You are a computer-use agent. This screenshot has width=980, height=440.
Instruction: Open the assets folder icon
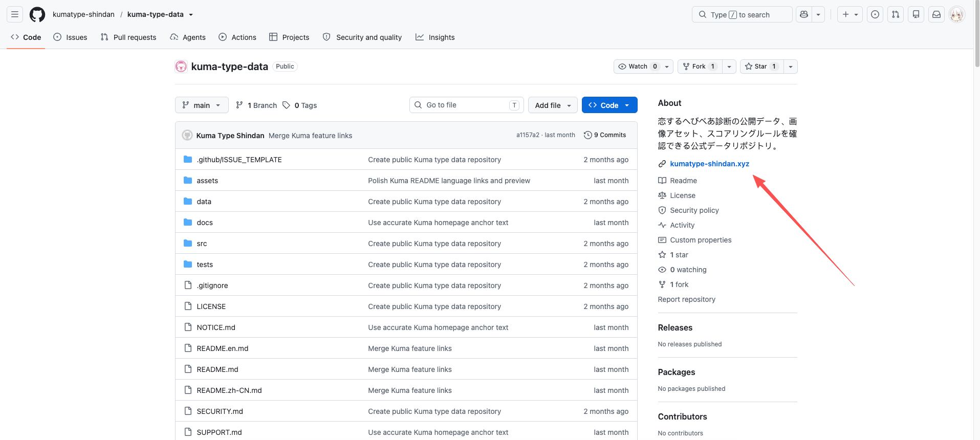click(188, 180)
